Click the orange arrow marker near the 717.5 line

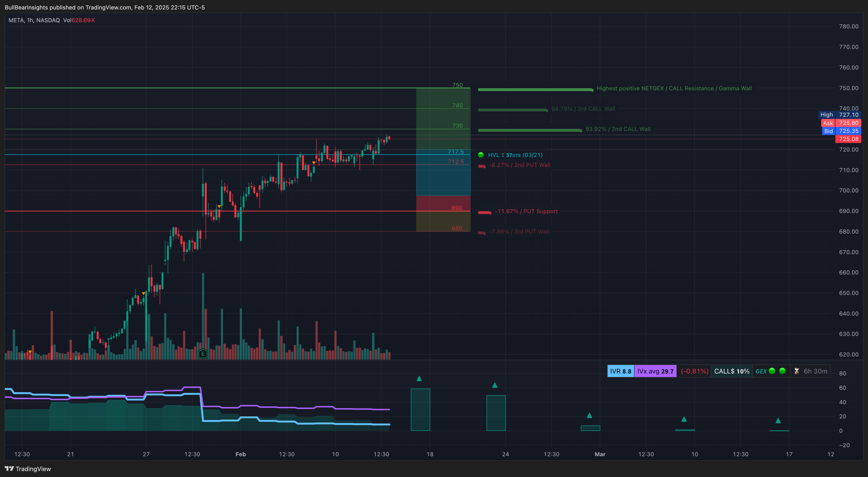[x=314, y=163]
